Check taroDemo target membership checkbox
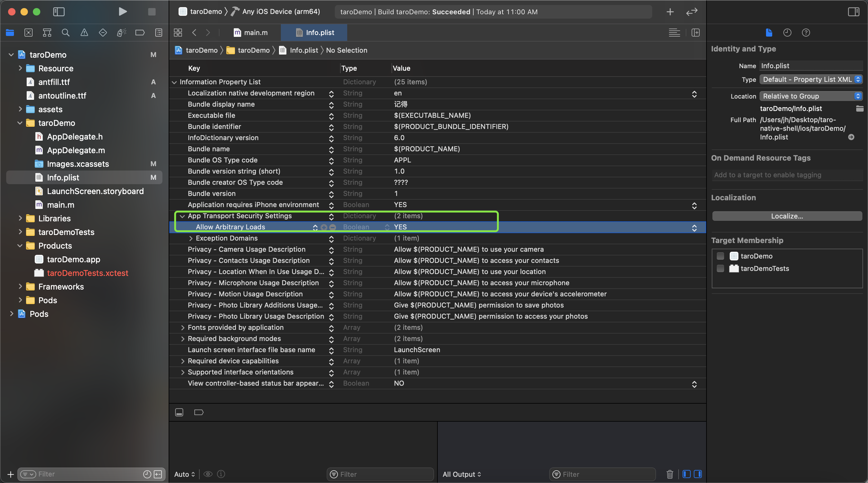This screenshot has width=868, height=483. point(720,256)
